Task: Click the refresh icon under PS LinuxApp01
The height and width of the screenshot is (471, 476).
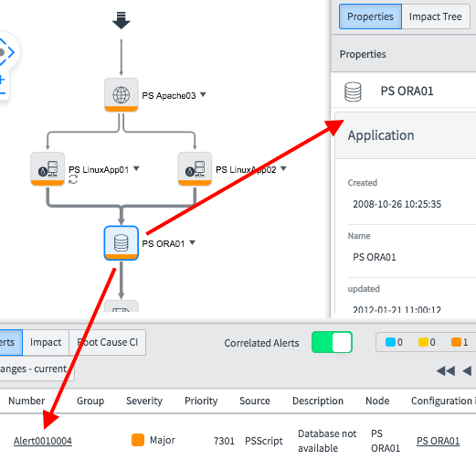Action: (x=73, y=179)
